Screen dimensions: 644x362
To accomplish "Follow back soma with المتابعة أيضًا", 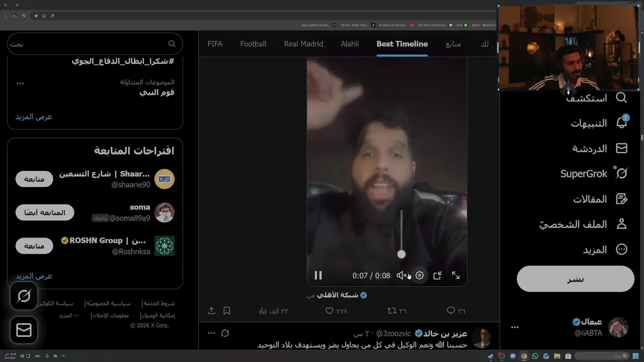I will (45, 213).
